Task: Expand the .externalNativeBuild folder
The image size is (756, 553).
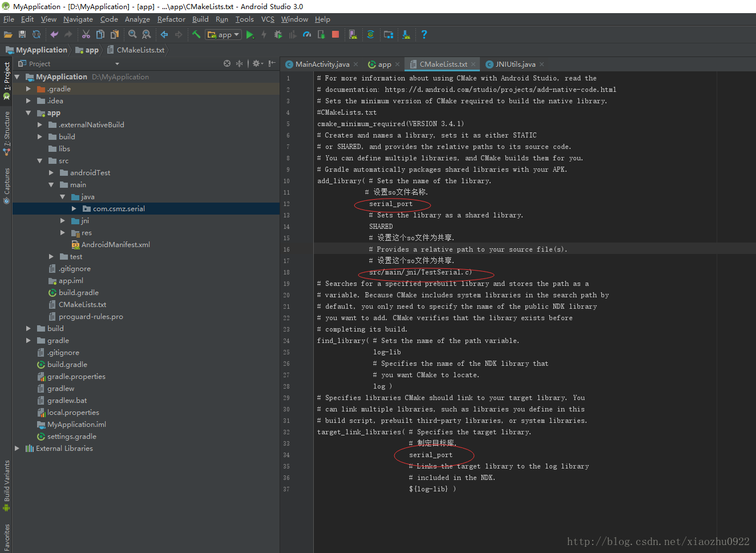Action: point(40,124)
